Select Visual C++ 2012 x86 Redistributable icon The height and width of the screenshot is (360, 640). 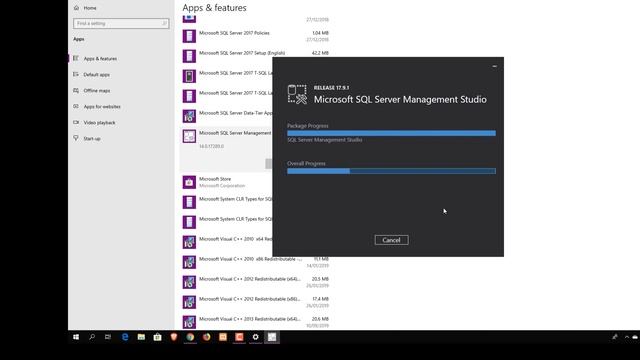[189, 302]
